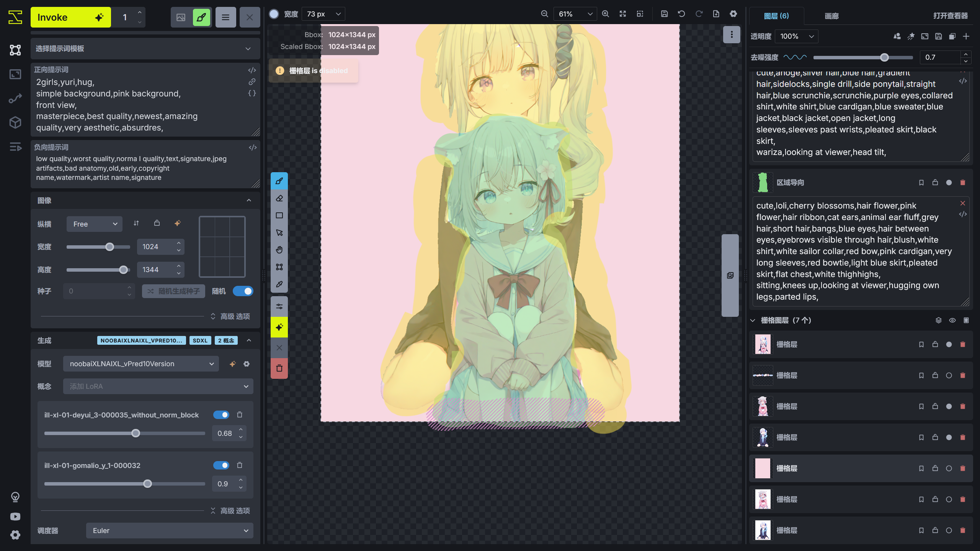Screen dimensions: 980x551
Task: Open the Models section in the left sidebar
Action: [x=15, y=122]
